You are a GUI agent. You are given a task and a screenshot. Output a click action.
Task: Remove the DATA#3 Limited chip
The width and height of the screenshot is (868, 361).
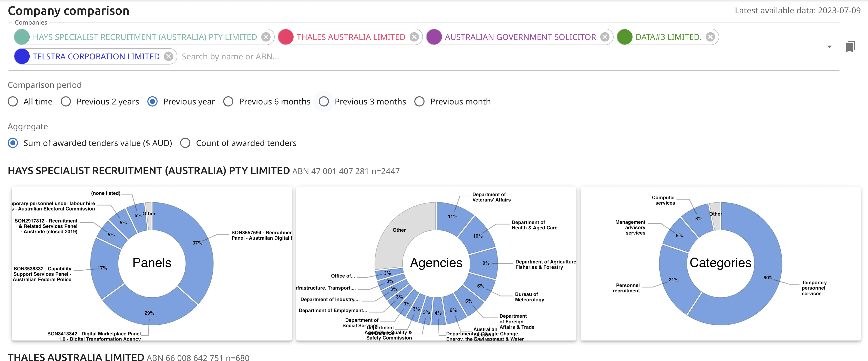pos(710,37)
